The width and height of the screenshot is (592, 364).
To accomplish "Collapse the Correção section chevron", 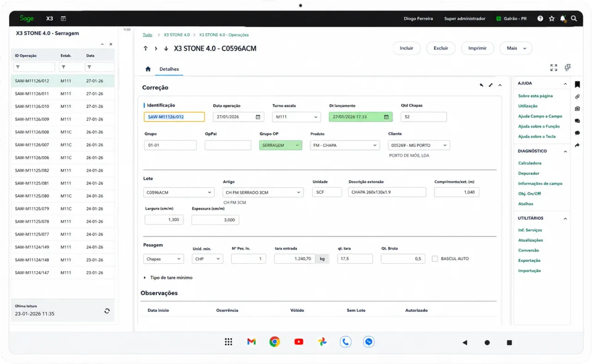I will click(500, 85).
